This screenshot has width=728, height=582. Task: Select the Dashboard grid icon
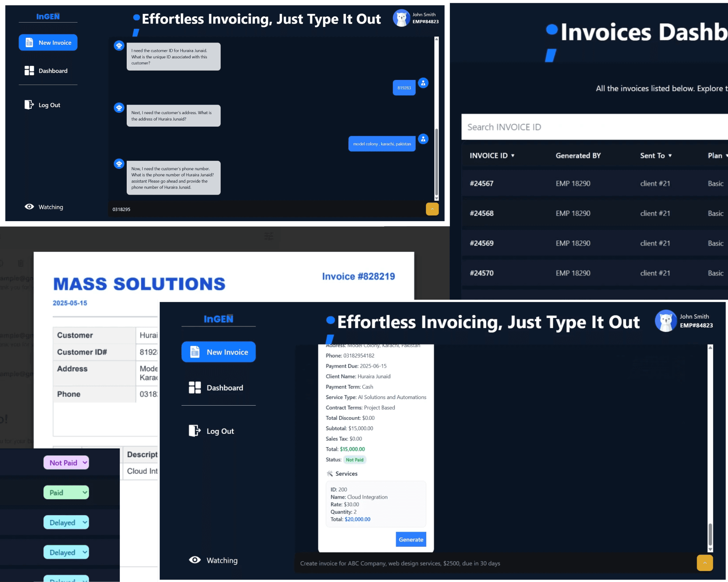click(x=29, y=71)
